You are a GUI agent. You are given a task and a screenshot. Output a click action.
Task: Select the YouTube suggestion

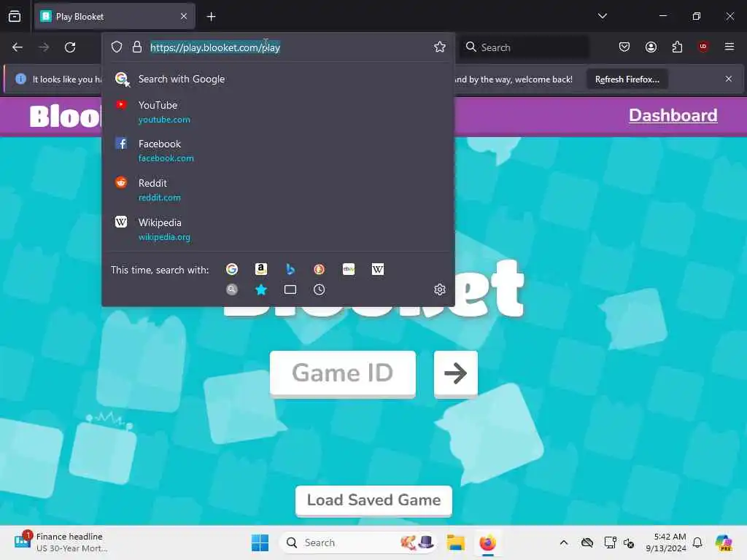[278, 112]
